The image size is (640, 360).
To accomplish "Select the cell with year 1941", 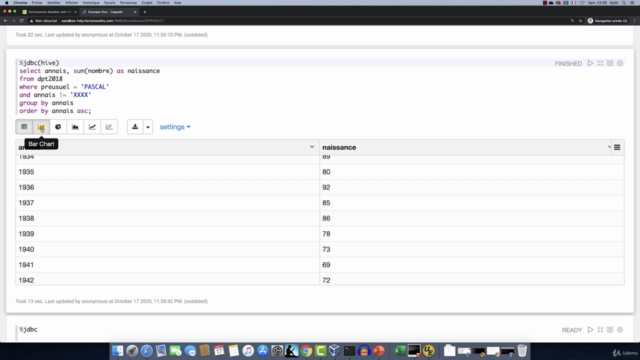I will [x=167, y=265].
